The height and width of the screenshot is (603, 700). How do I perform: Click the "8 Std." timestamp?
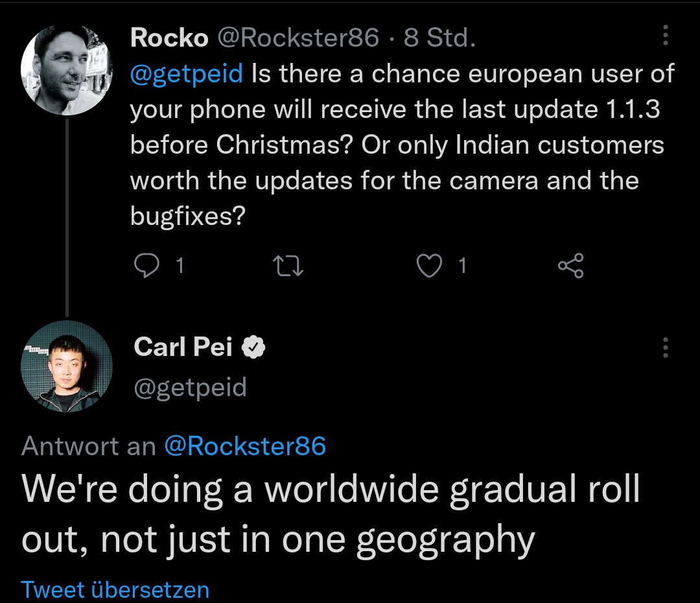(x=439, y=38)
